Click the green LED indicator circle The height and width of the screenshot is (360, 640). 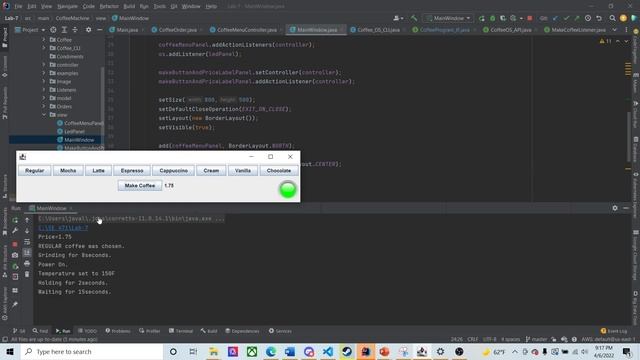tap(288, 190)
